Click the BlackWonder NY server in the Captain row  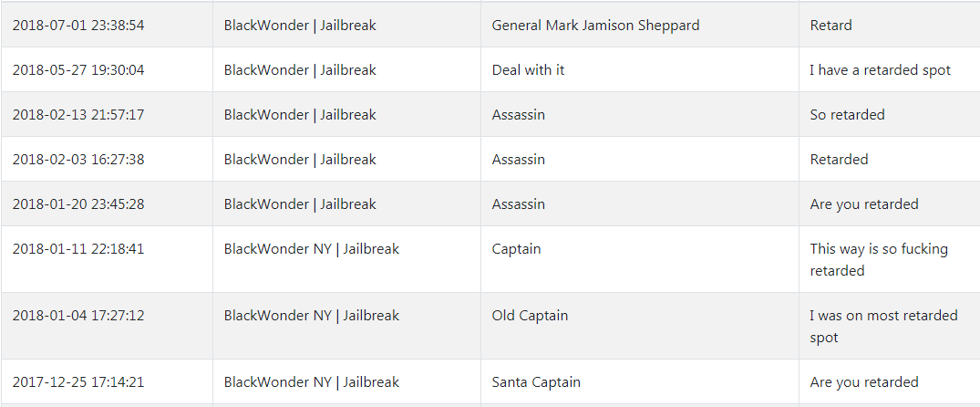point(311,249)
